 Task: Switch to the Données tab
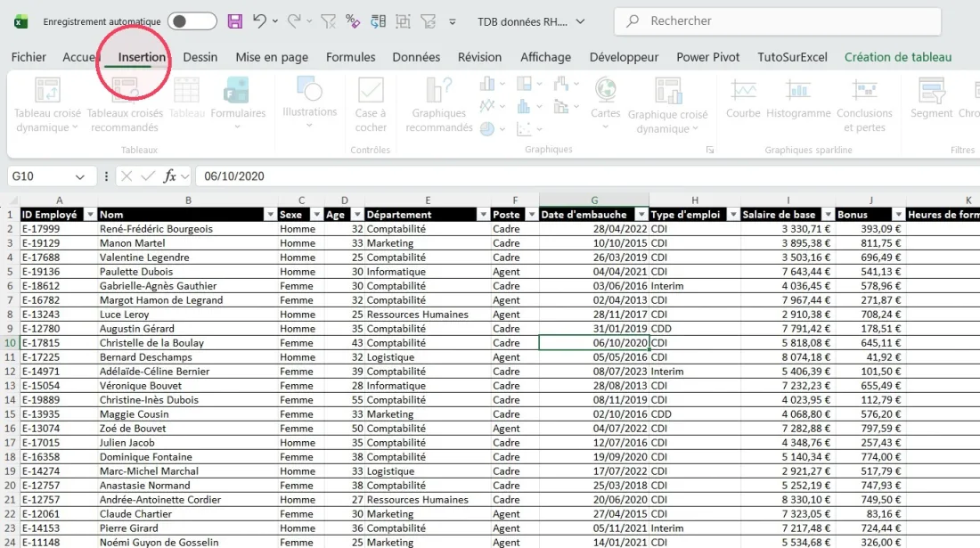point(416,57)
